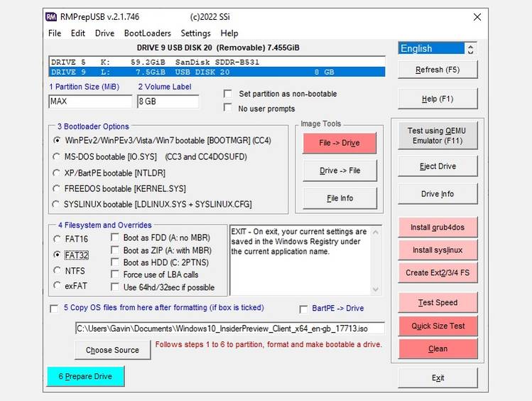Enable Use 64hd/32sec if possible
This screenshot has height=401, width=532.
tap(115, 287)
